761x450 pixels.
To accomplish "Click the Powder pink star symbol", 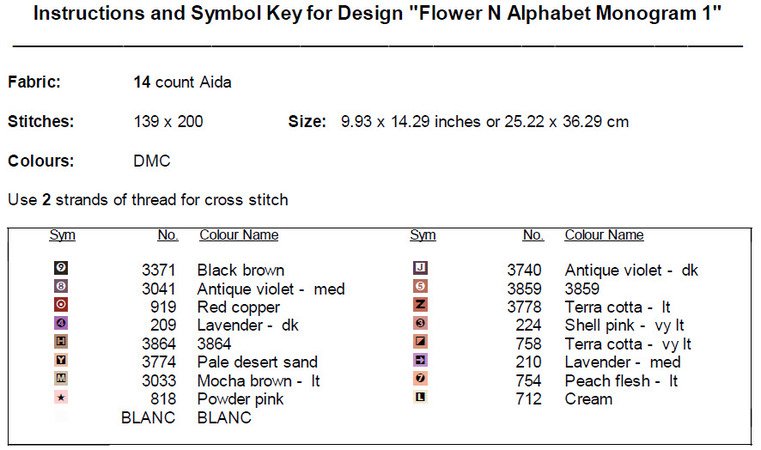I will click(x=61, y=398).
